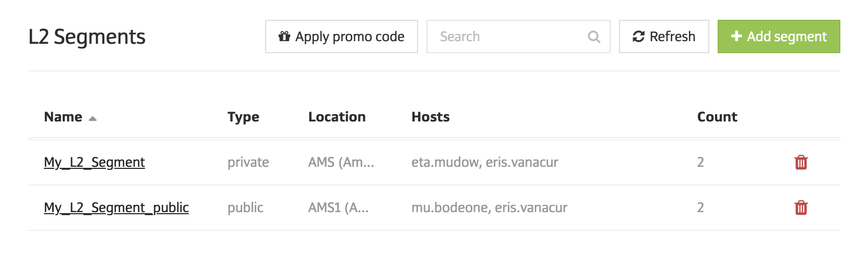Click the circular arrows refresh icon
The height and width of the screenshot is (258, 868).
click(638, 36)
